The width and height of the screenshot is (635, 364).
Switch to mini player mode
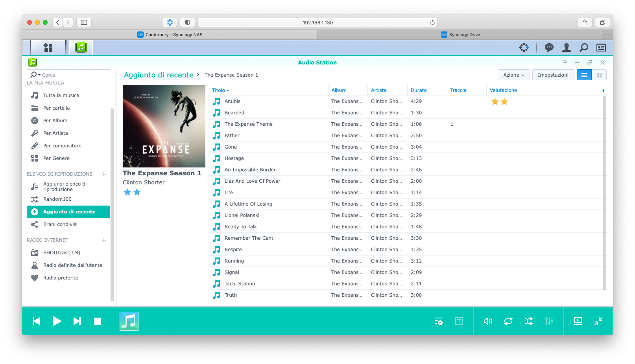(x=598, y=321)
